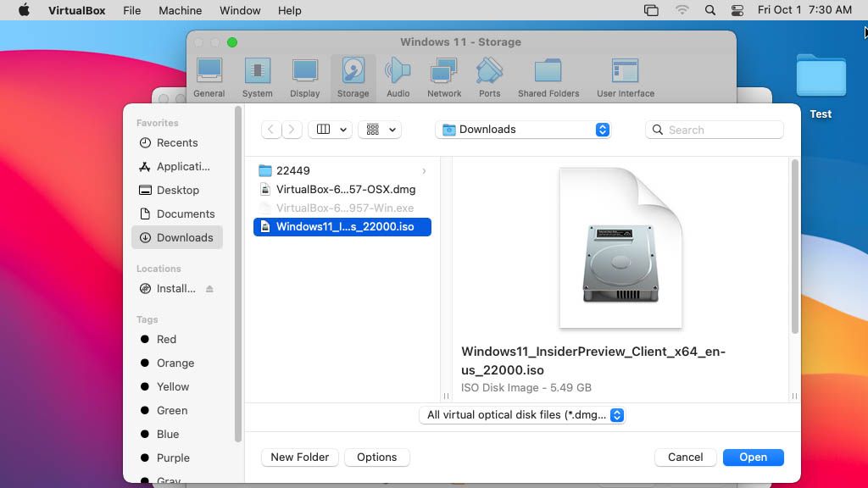Switch to column view layout
Viewport: 868px width, 488px height.
pos(325,129)
